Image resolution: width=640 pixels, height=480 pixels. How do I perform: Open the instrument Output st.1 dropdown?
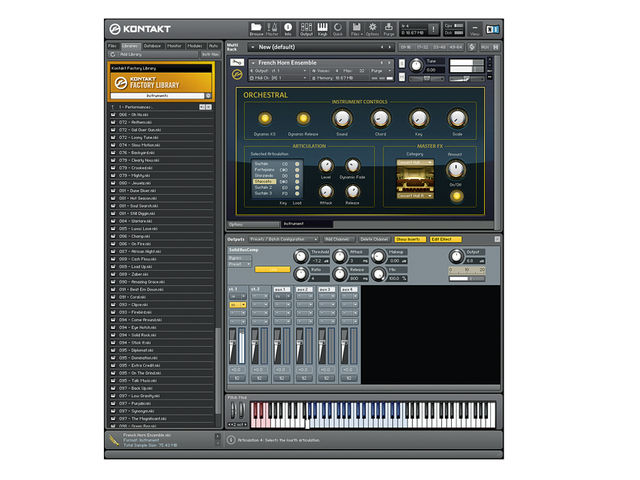(x=278, y=71)
